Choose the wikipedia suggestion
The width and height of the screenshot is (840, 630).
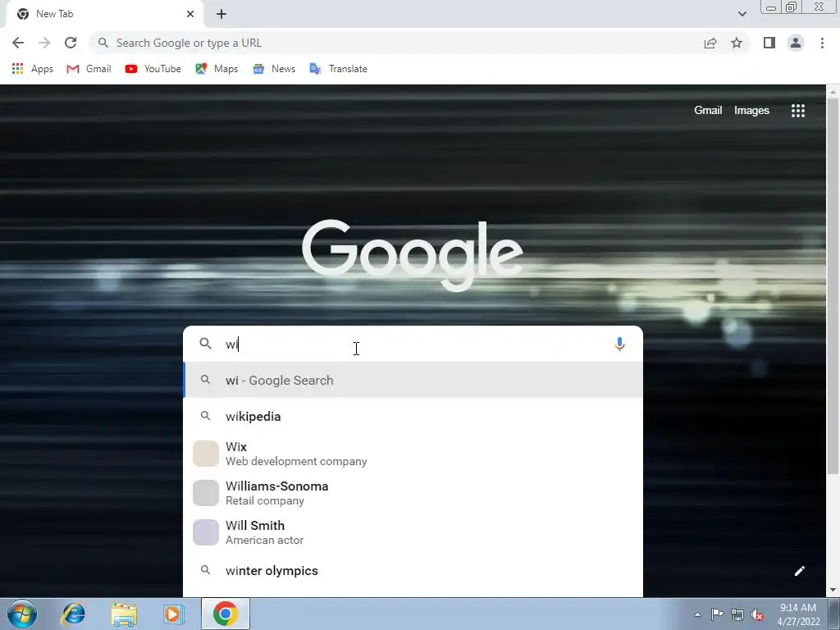[413, 416]
